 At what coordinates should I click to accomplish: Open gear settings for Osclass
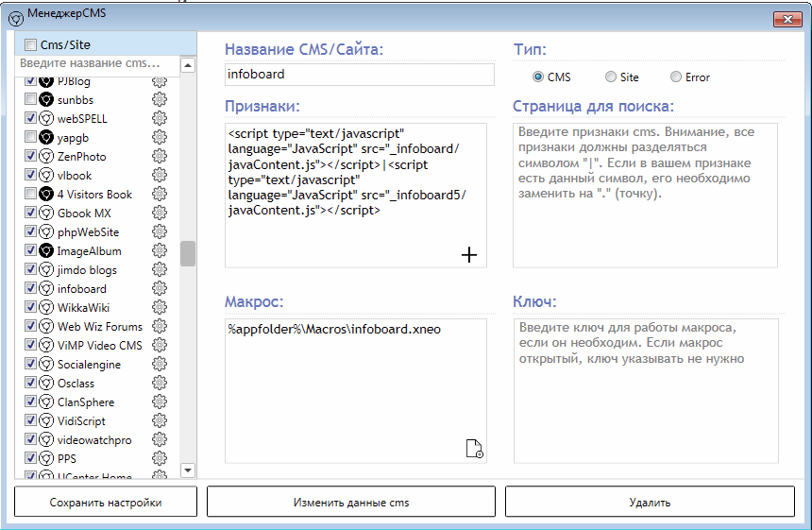tap(160, 383)
